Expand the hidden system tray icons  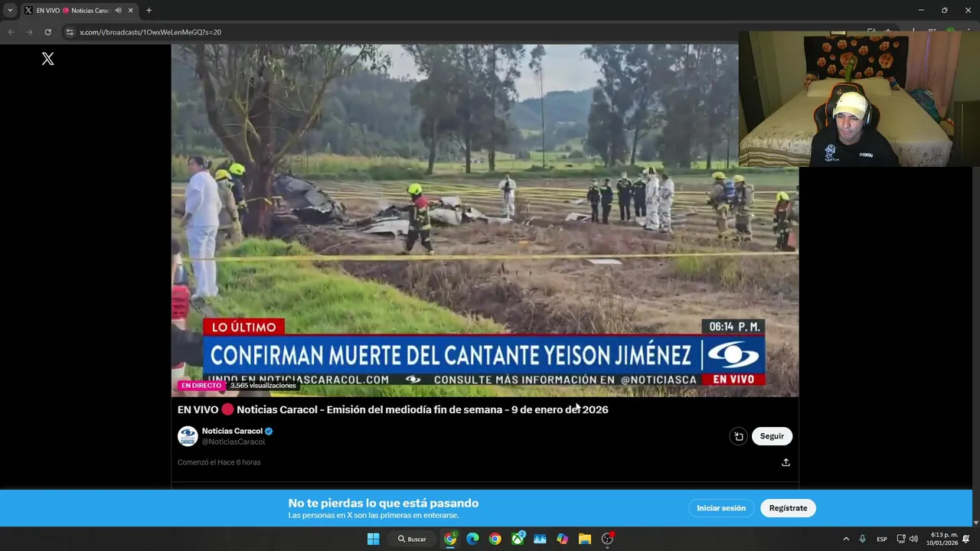846,539
